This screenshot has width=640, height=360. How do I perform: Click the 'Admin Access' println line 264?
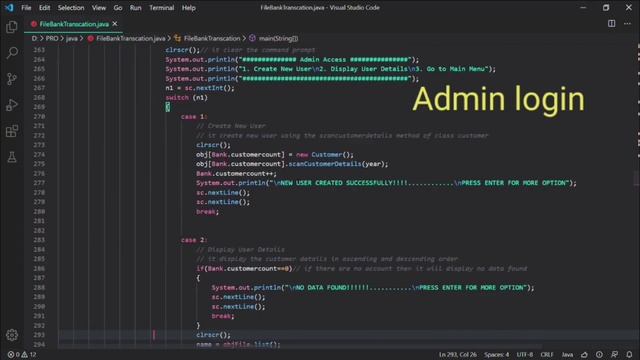pos(292,60)
